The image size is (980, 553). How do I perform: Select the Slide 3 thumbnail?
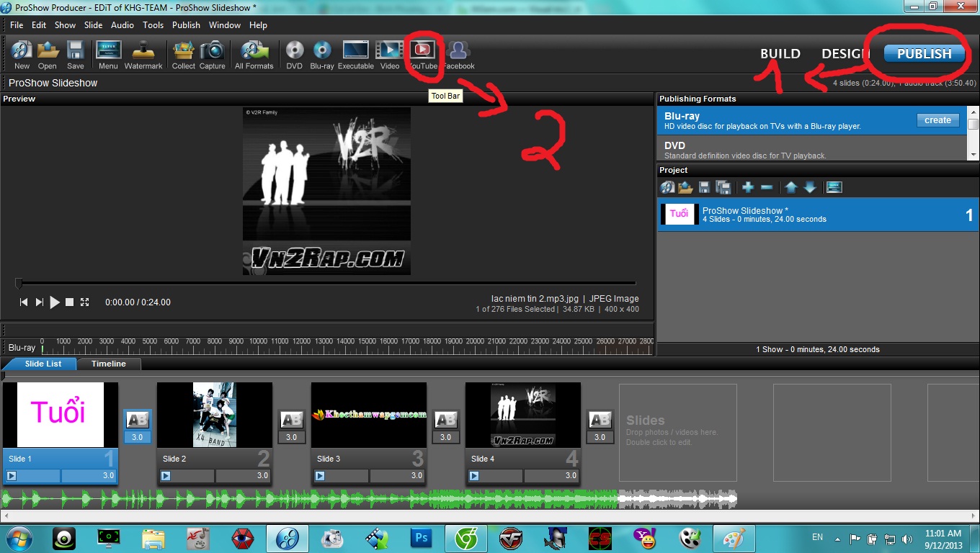pos(369,415)
